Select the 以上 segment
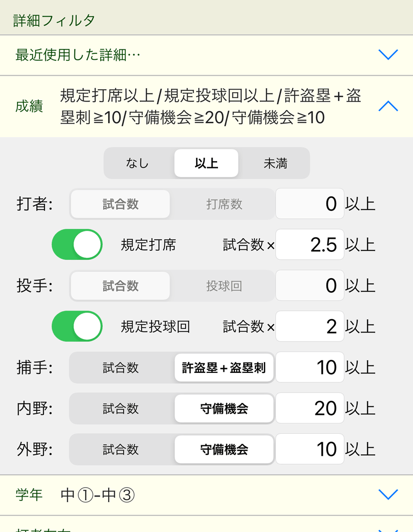The image size is (413, 532). coord(206,163)
